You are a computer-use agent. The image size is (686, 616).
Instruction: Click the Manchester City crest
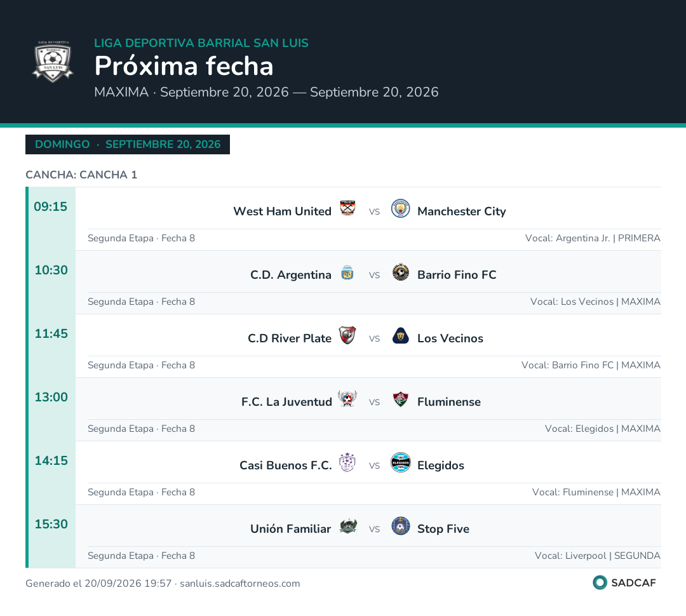pyautogui.click(x=400, y=208)
